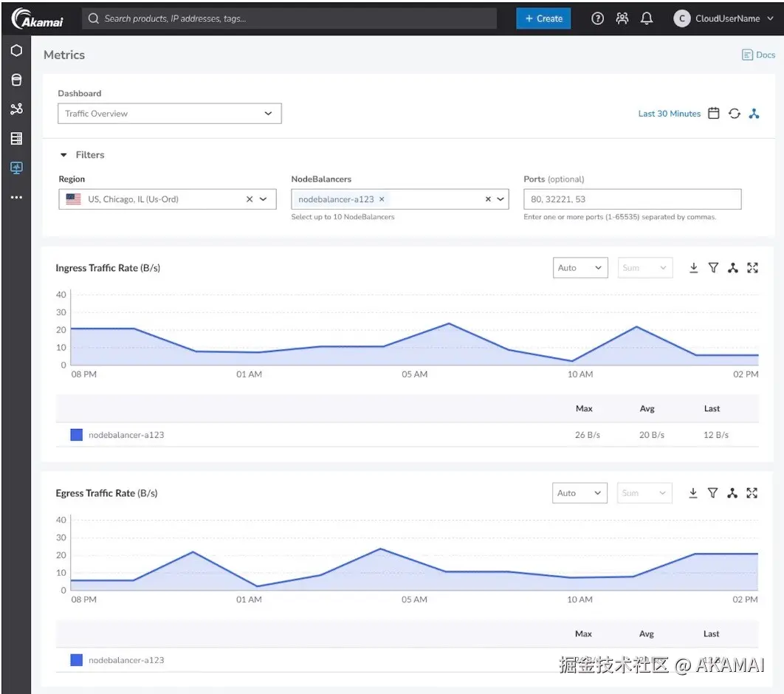The height and width of the screenshot is (694, 784).
Task: Click the search magnifier icon
Action: pyautogui.click(x=93, y=18)
